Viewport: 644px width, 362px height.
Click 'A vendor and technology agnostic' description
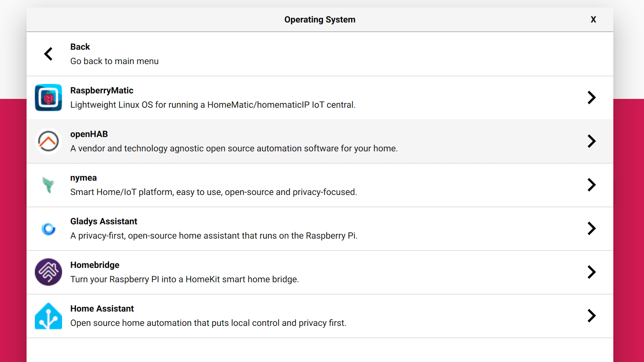(x=234, y=148)
